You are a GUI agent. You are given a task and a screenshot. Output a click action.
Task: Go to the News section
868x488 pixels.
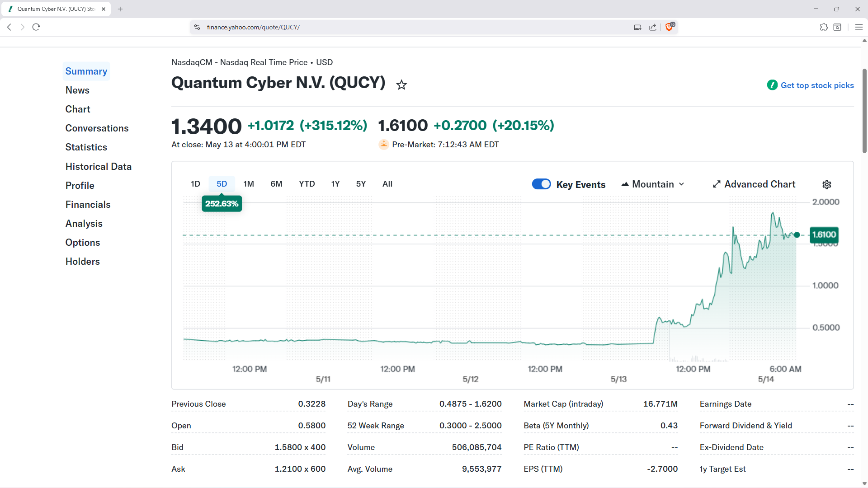[x=77, y=90]
